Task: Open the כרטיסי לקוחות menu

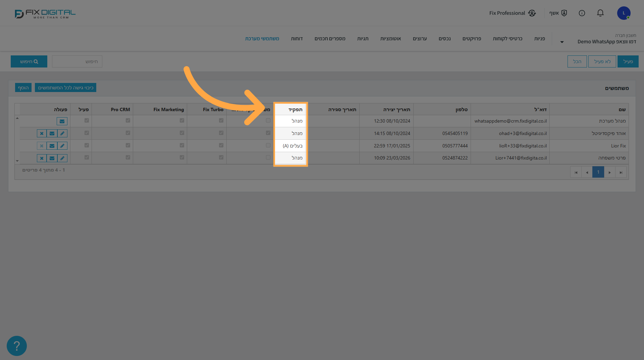Action: click(x=507, y=39)
